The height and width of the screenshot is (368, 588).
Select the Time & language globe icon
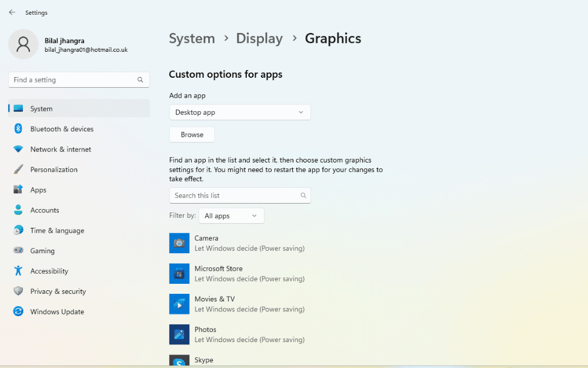point(18,230)
